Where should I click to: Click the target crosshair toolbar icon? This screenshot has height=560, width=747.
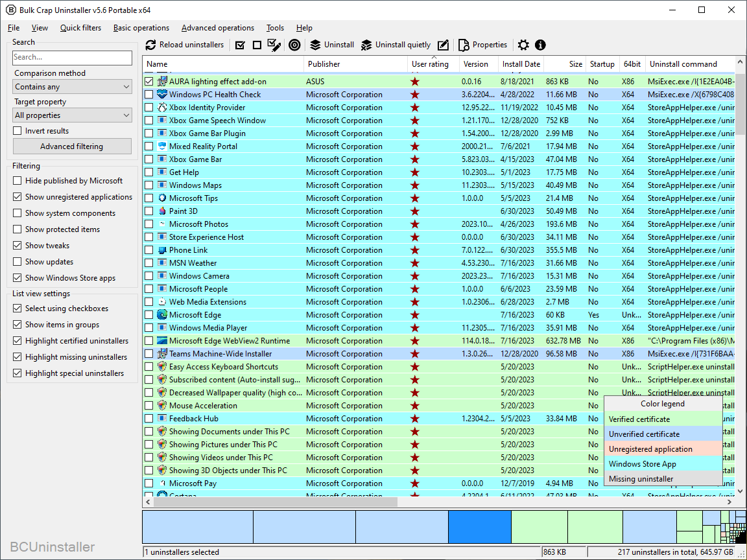[295, 45]
